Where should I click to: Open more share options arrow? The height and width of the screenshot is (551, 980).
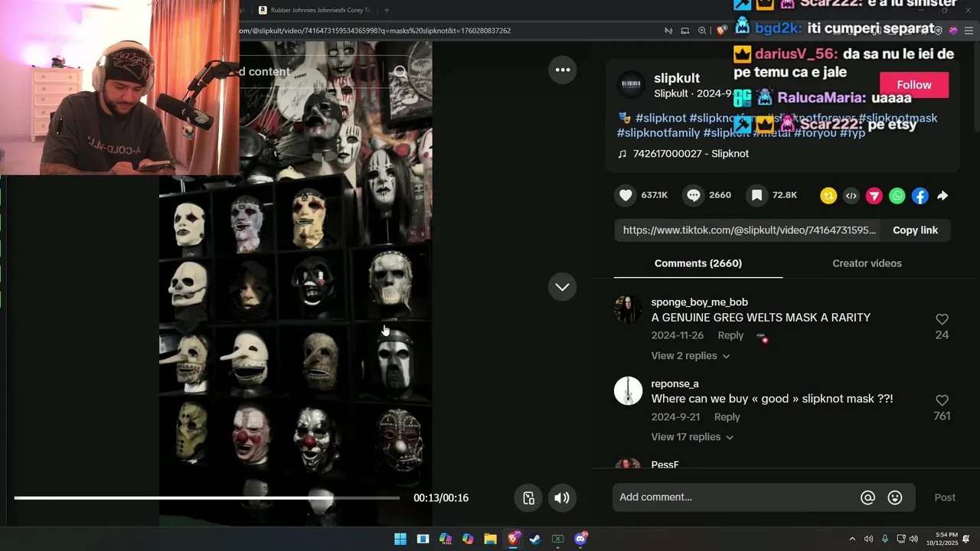pos(942,196)
